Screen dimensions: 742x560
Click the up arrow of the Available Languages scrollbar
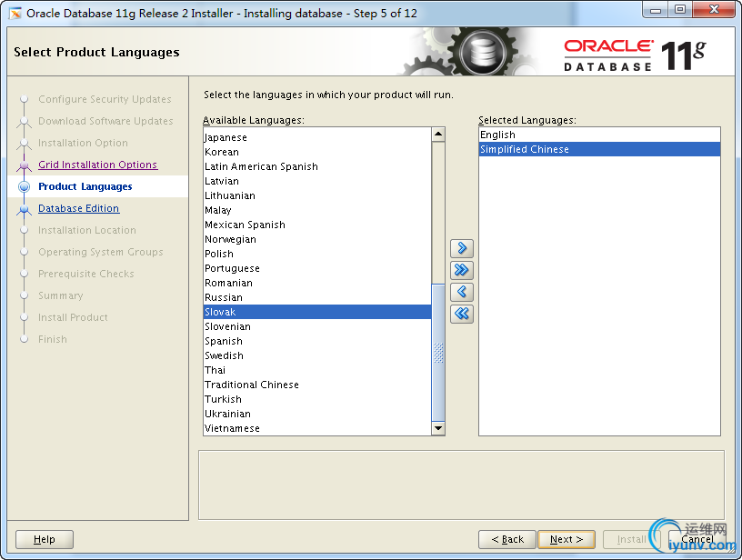tap(438, 135)
